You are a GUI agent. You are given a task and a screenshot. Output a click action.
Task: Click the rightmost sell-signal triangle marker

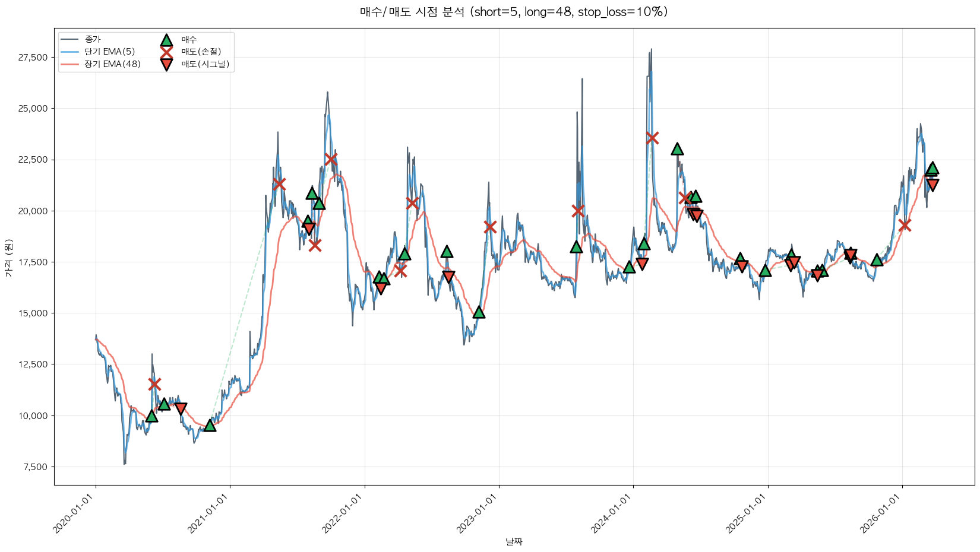coord(932,185)
